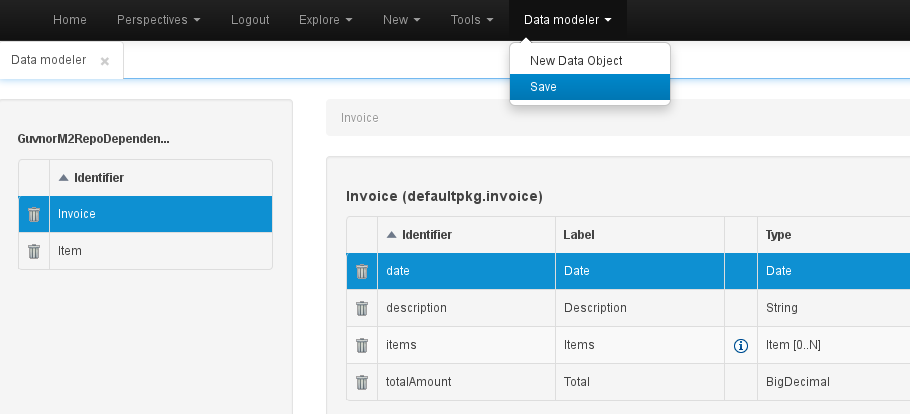Screen dimensions: 910x414
Task: Delete totalAmount field with trash icon
Action: (362, 382)
